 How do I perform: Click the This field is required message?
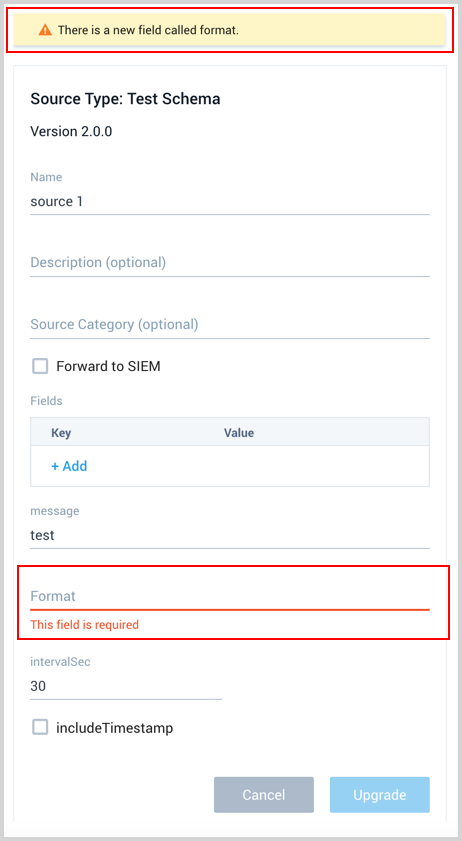click(x=85, y=624)
